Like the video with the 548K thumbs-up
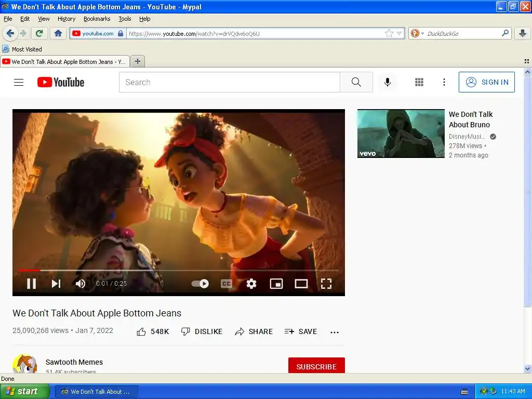The image size is (532, 399). (153, 331)
